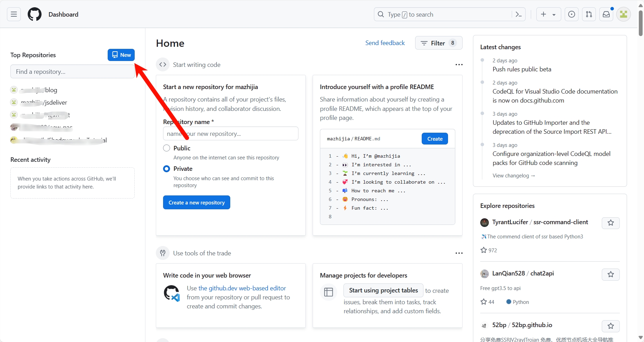Expand the create-new dropdown caret
The image size is (644, 342).
tap(554, 15)
